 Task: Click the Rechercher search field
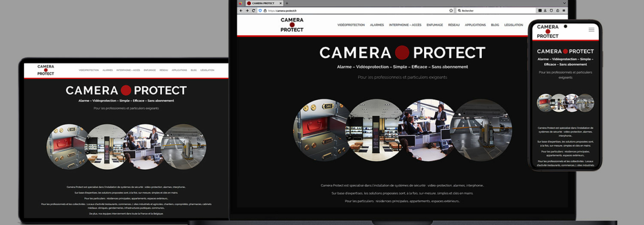point(496,10)
